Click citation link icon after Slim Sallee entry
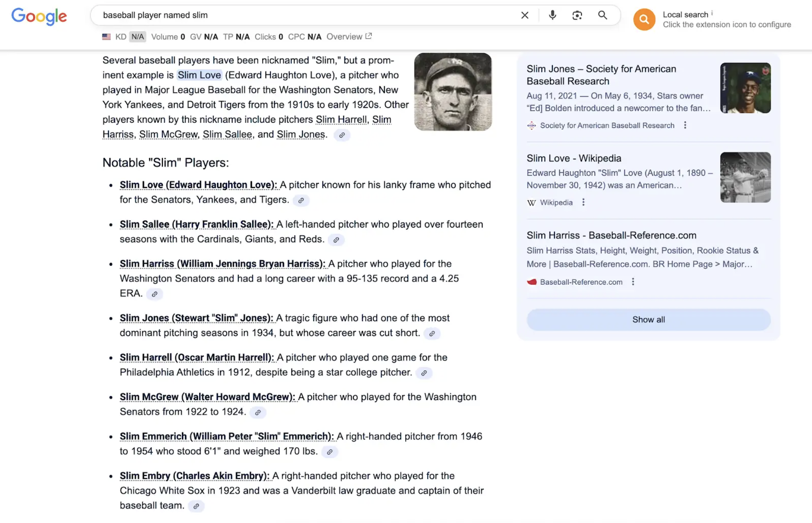The height and width of the screenshot is (523, 812). point(336,240)
